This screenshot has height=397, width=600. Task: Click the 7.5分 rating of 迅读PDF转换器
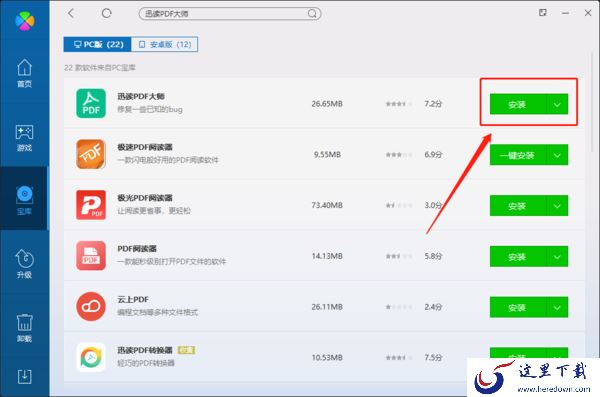[433, 357]
